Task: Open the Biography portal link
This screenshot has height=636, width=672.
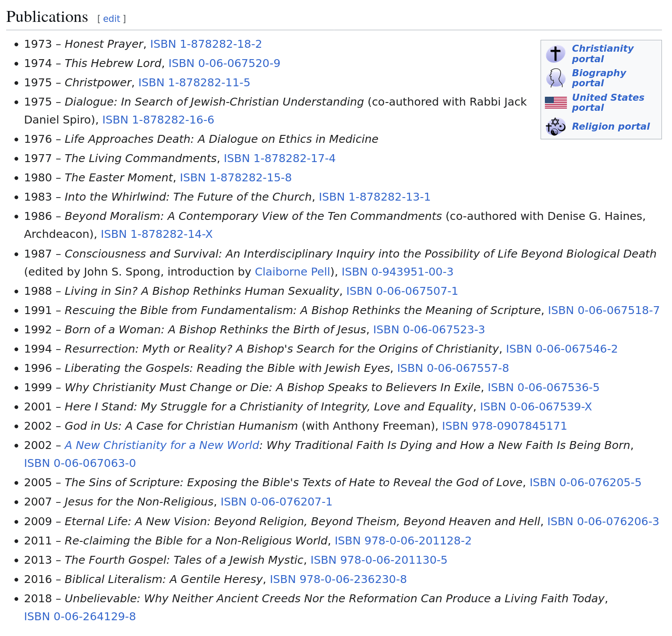Action: [x=599, y=78]
